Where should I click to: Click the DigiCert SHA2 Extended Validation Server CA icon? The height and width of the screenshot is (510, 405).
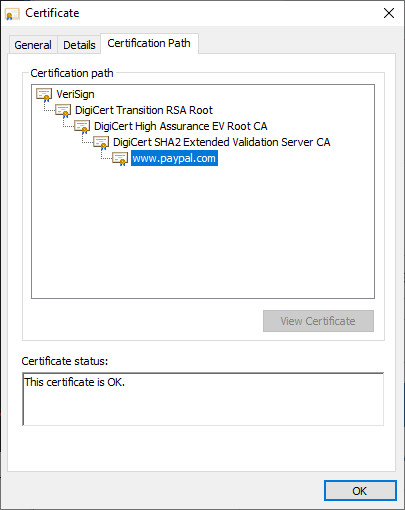[x=101, y=143]
